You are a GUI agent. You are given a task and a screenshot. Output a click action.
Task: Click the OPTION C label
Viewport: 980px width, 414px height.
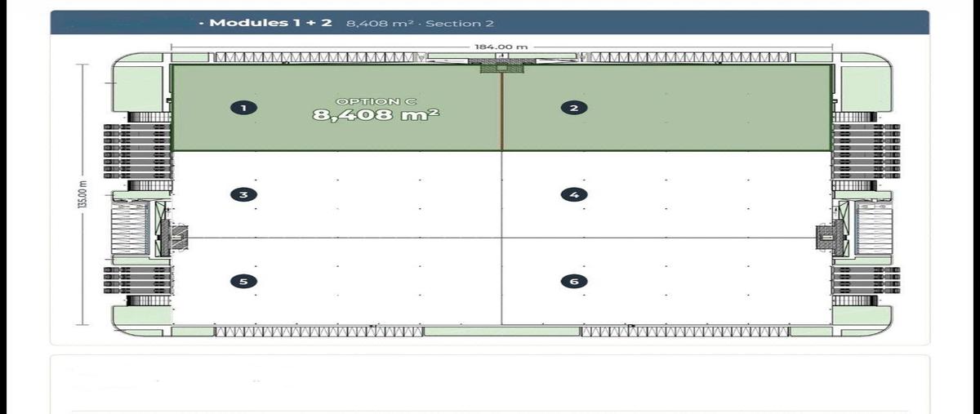[x=376, y=100]
